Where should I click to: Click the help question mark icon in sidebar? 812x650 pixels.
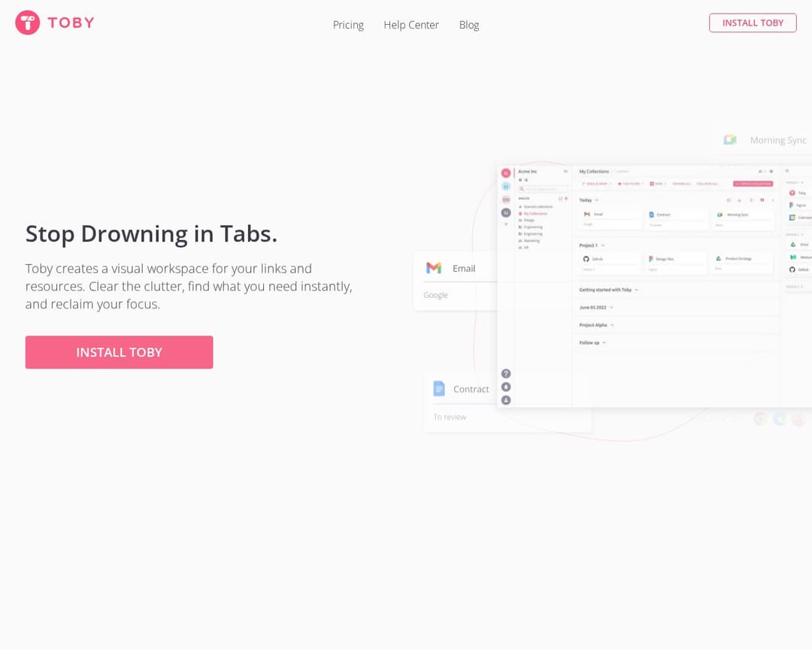pos(506,374)
